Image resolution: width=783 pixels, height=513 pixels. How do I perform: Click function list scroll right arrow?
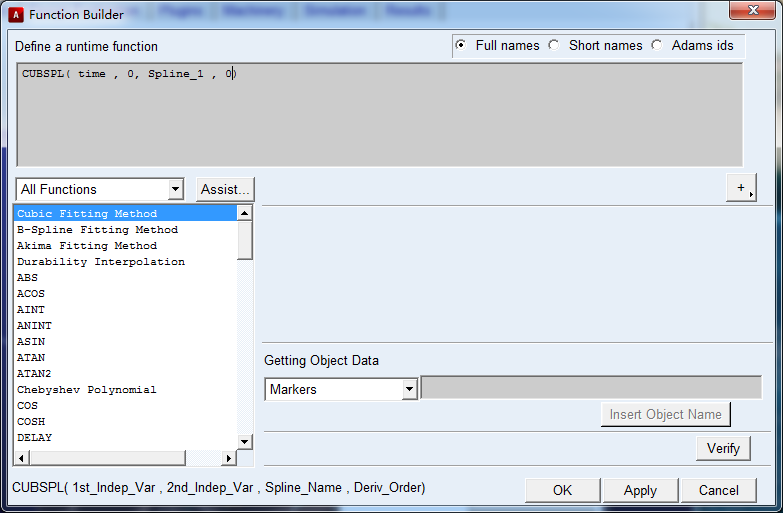pyautogui.click(x=229, y=458)
